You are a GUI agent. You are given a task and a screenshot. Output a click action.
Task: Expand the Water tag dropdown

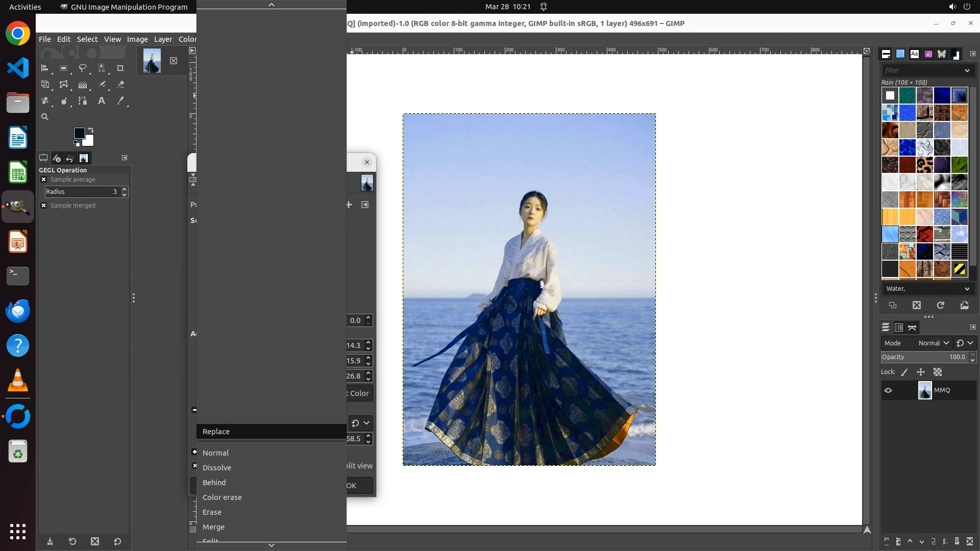pos(967,289)
